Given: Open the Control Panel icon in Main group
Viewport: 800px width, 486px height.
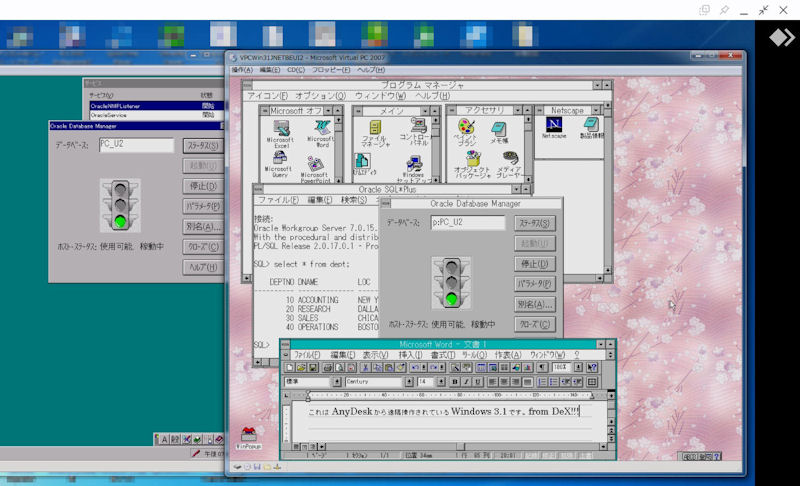Looking at the screenshot, I should [x=418, y=125].
